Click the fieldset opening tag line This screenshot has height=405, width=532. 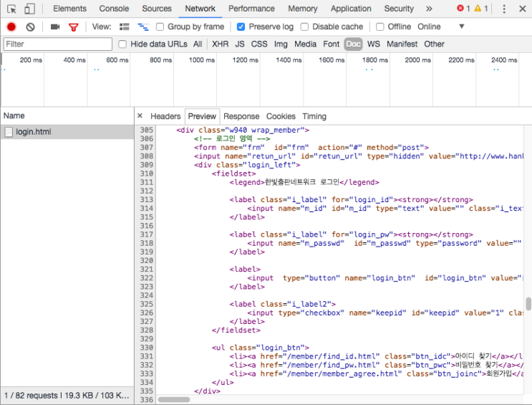233,173
